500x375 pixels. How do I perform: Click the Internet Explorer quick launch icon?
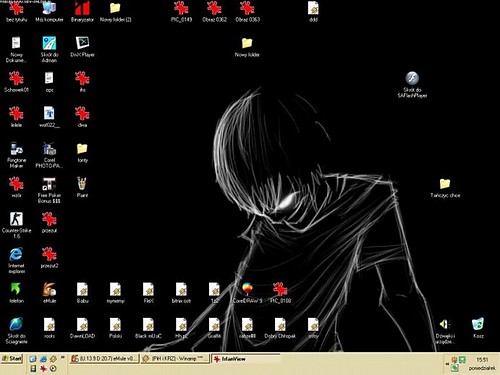click(x=43, y=359)
